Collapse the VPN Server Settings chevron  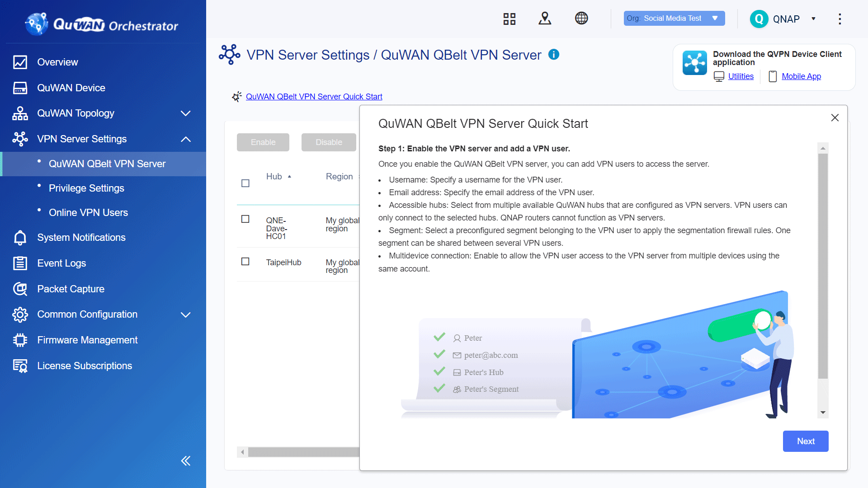point(186,139)
